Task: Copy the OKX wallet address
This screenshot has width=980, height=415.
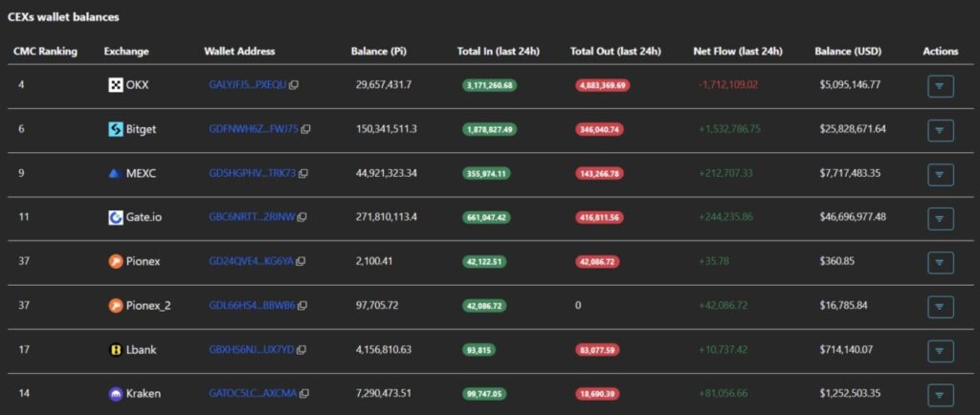Action: 294,85
